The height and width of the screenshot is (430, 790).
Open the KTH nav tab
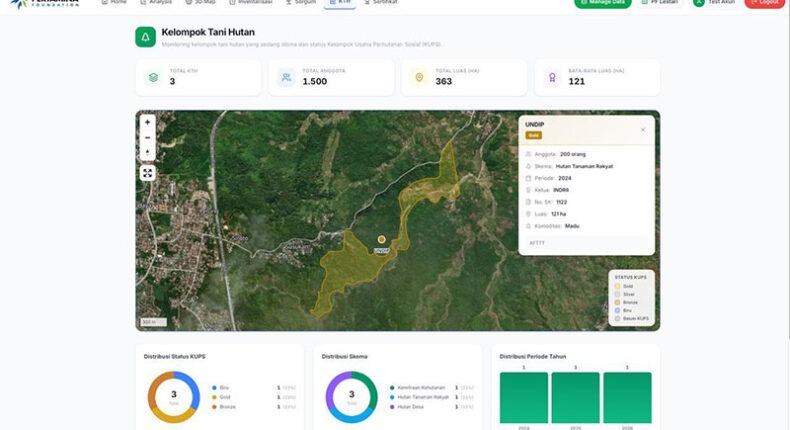tap(340, 2)
